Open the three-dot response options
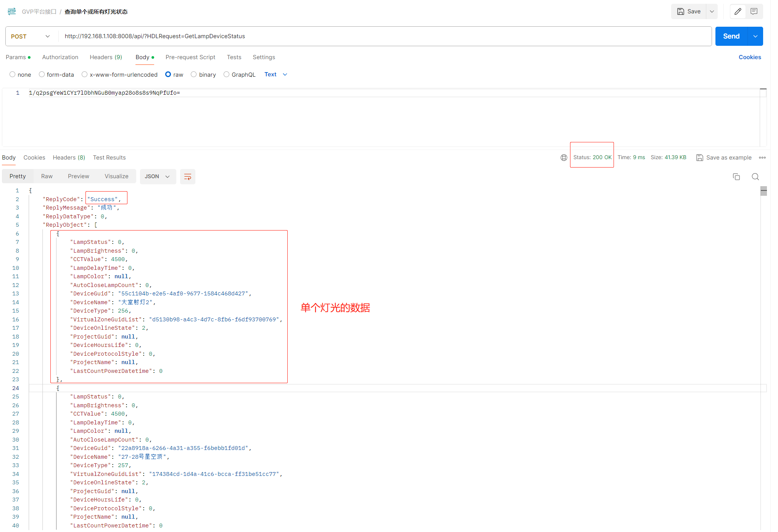Image resolution: width=778 pixels, height=532 pixels. click(762, 158)
